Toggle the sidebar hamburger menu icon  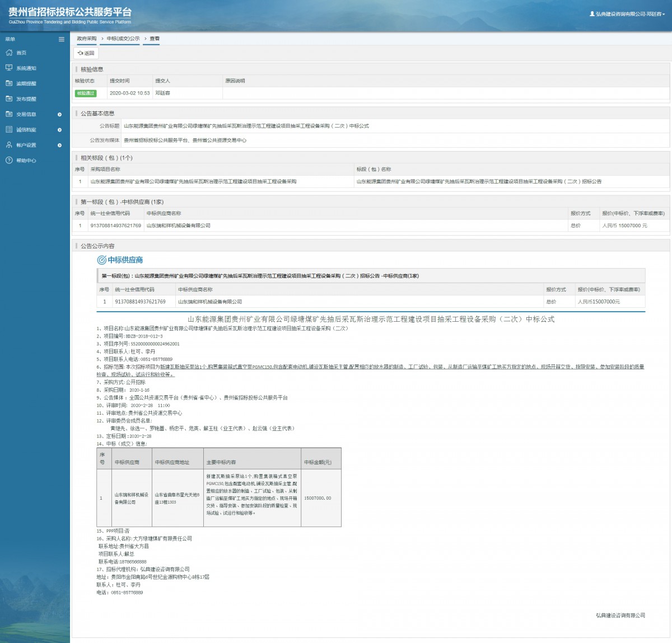pos(62,39)
